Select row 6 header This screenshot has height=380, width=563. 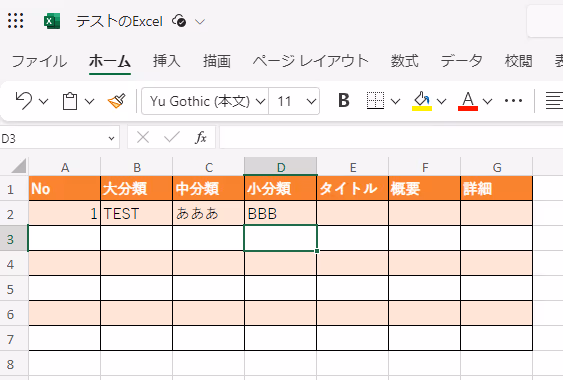(x=14, y=314)
